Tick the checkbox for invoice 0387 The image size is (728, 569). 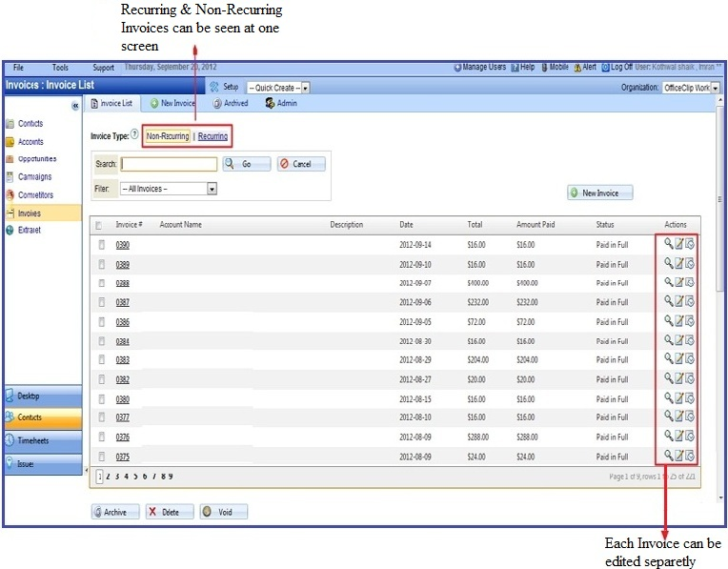tap(102, 302)
